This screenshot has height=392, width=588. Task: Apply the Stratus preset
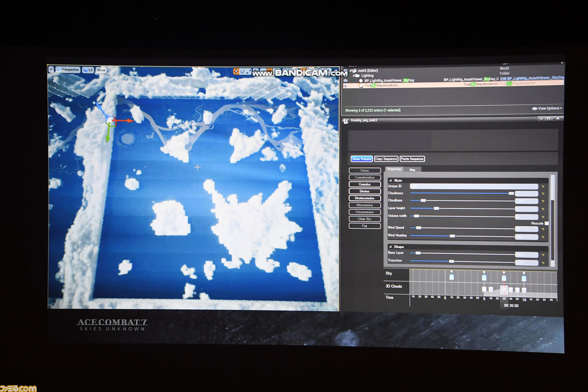(x=365, y=191)
